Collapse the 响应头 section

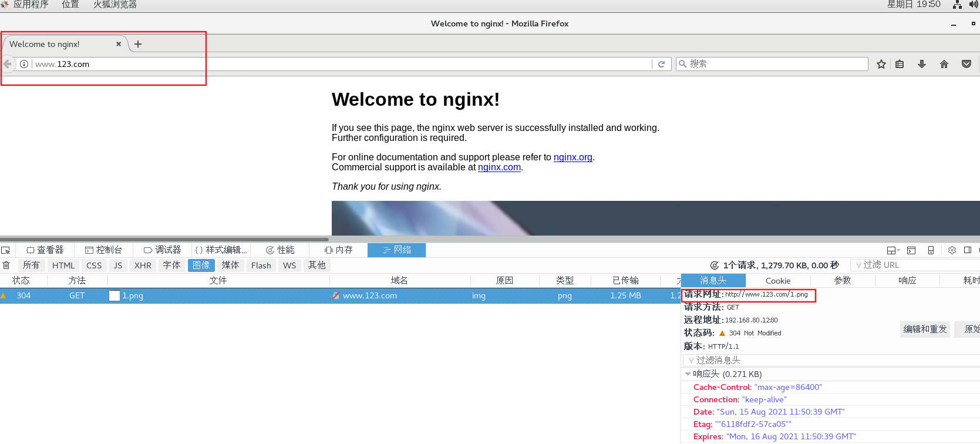click(x=688, y=374)
